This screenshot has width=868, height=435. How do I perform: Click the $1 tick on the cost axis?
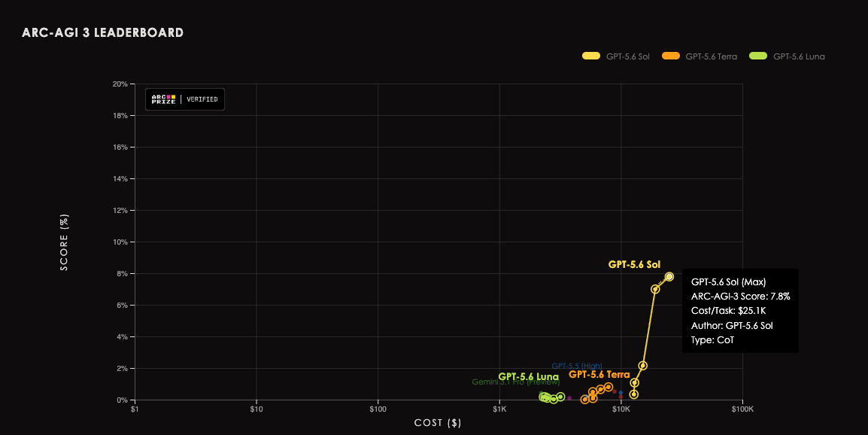pyautogui.click(x=135, y=409)
